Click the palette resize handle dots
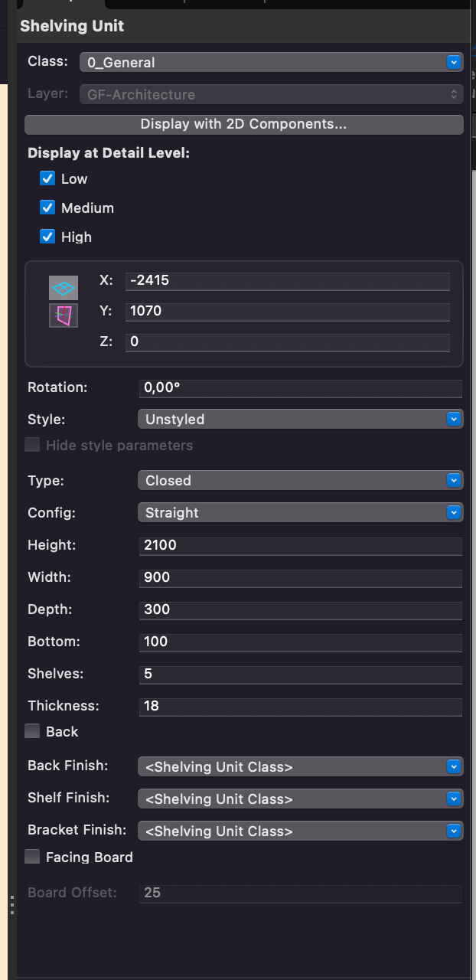Screen dimensions: 476x980 coord(12,906)
